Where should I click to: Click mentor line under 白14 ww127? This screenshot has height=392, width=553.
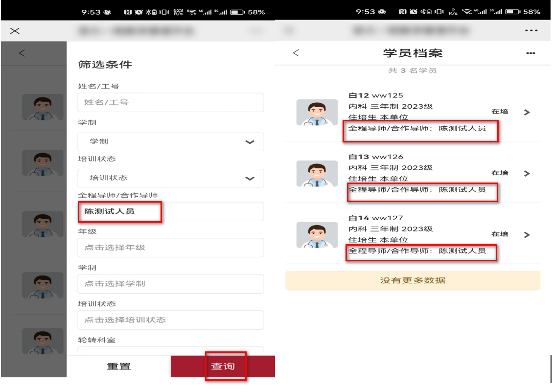pyautogui.click(x=417, y=251)
